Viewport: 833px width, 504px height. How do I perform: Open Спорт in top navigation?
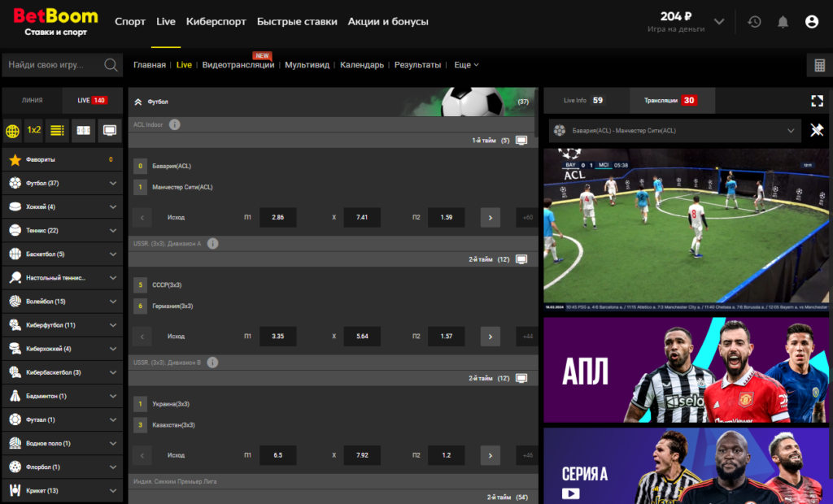(130, 22)
